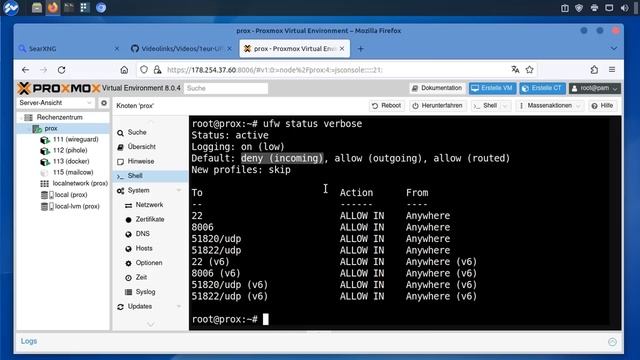Open the Dokumentation button

437,88
